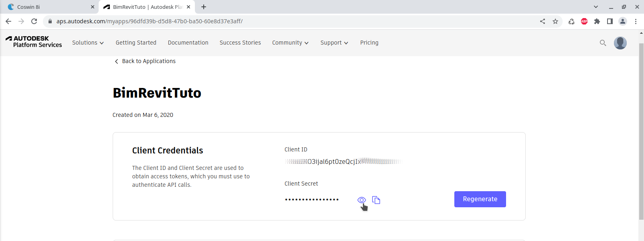644x241 pixels.
Task: Switch to the Coswin 8i tab
Action: tap(50, 7)
